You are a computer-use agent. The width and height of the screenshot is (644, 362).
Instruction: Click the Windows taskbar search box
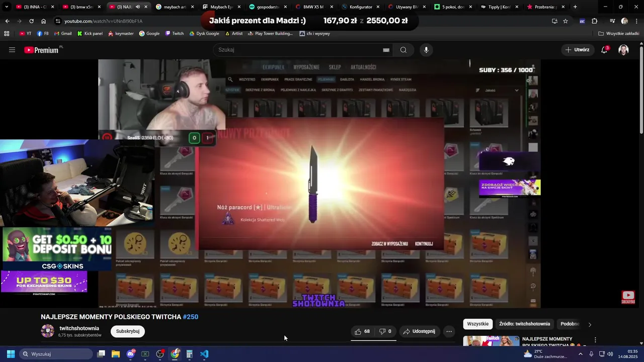[56, 354]
